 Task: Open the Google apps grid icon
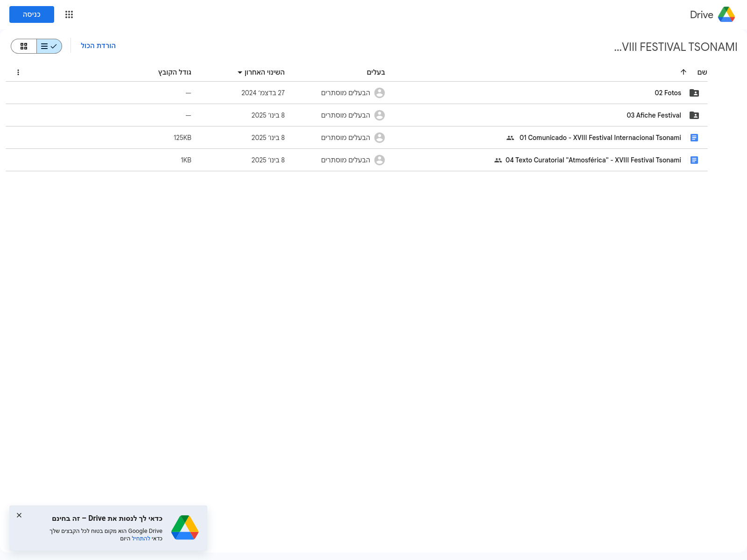[69, 14]
